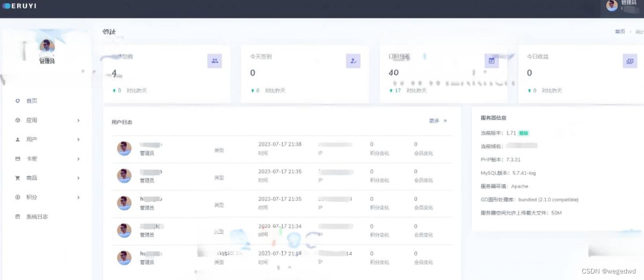This screenshot has width=644, height=280.
Task: Click 更多 link in 用户日志 panel
Action: (434, 121)
